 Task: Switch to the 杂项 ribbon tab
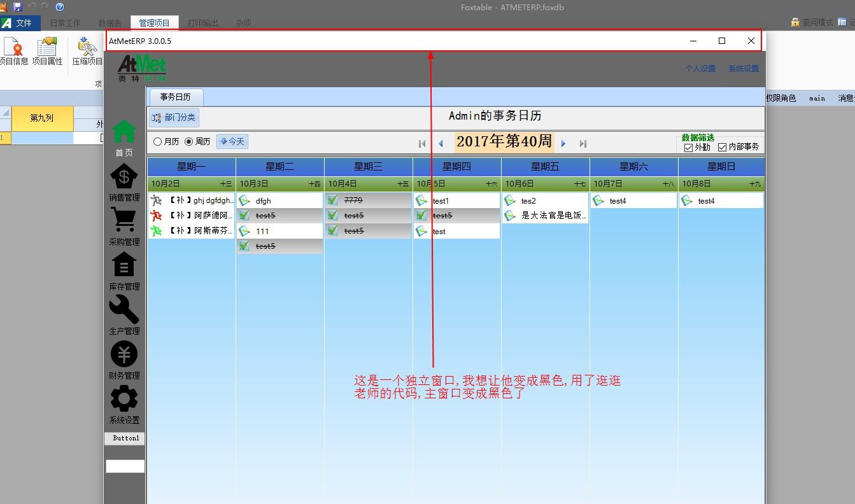(243, 23)
